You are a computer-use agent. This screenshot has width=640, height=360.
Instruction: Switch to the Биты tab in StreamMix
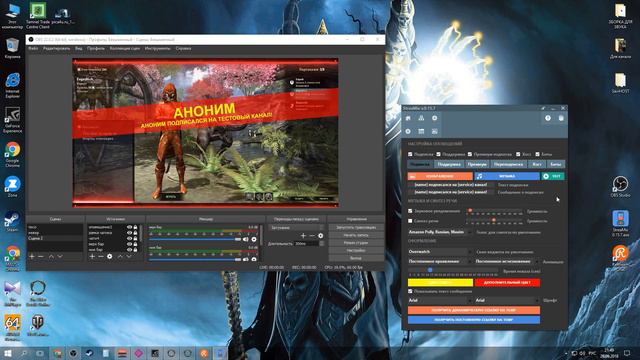pyautogui.click(x=556, y=164)
